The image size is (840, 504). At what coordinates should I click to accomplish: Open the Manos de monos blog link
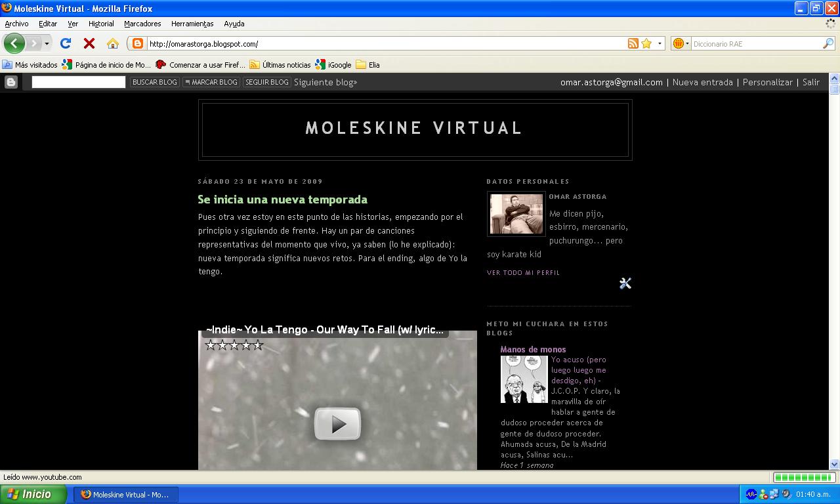(x=533, y=349)
